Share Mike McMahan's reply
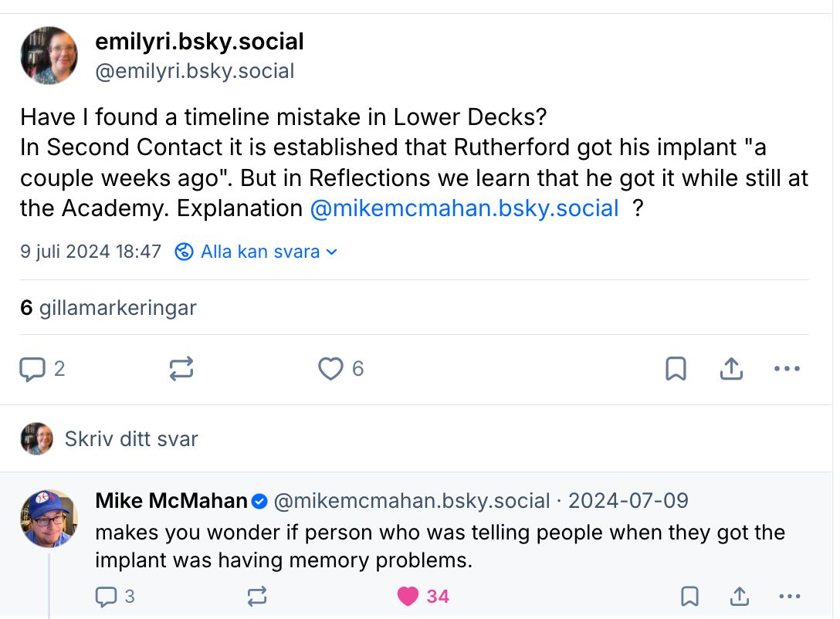 point(739,597)
